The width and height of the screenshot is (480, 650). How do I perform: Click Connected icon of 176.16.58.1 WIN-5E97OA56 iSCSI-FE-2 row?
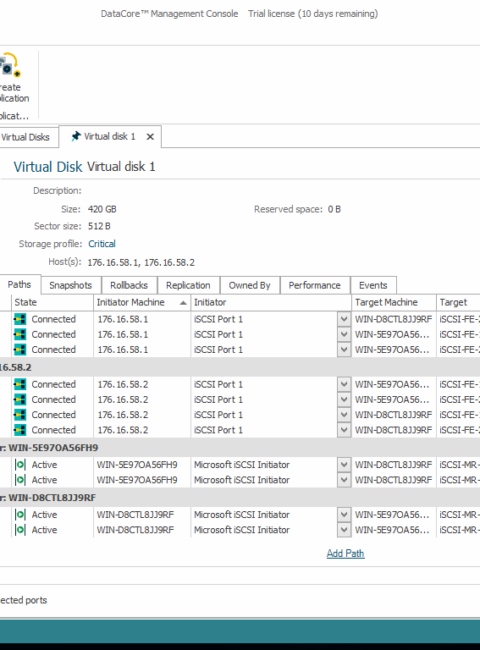[19, 350]
